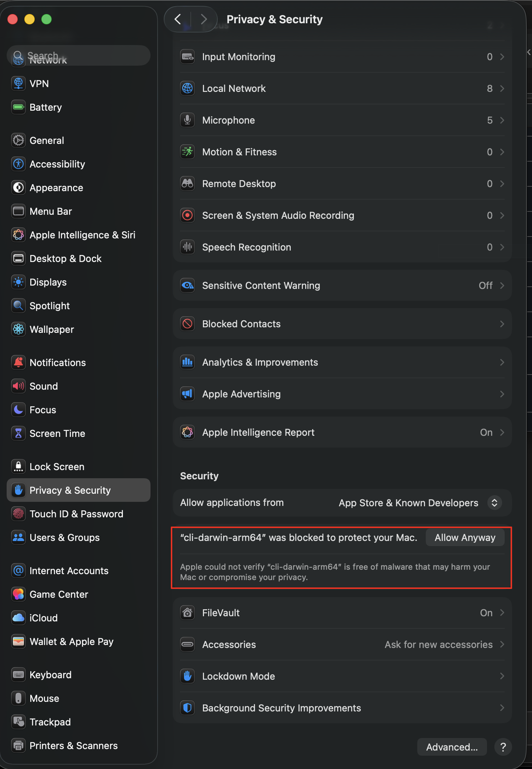The height and width of the screenshot is (769, 532).
Task: Open the Displays icon
Action: tap(18, 282)
